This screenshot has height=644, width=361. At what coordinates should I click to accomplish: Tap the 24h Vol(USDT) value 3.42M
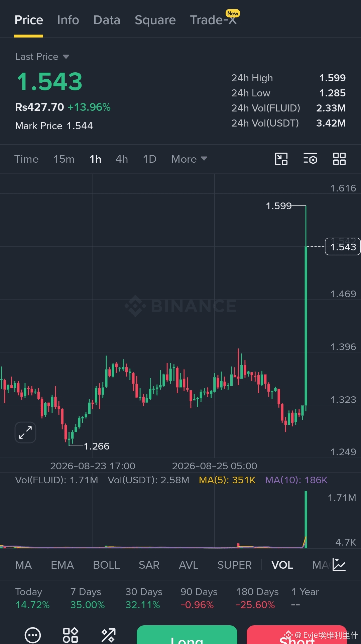(x=331, y=123)
